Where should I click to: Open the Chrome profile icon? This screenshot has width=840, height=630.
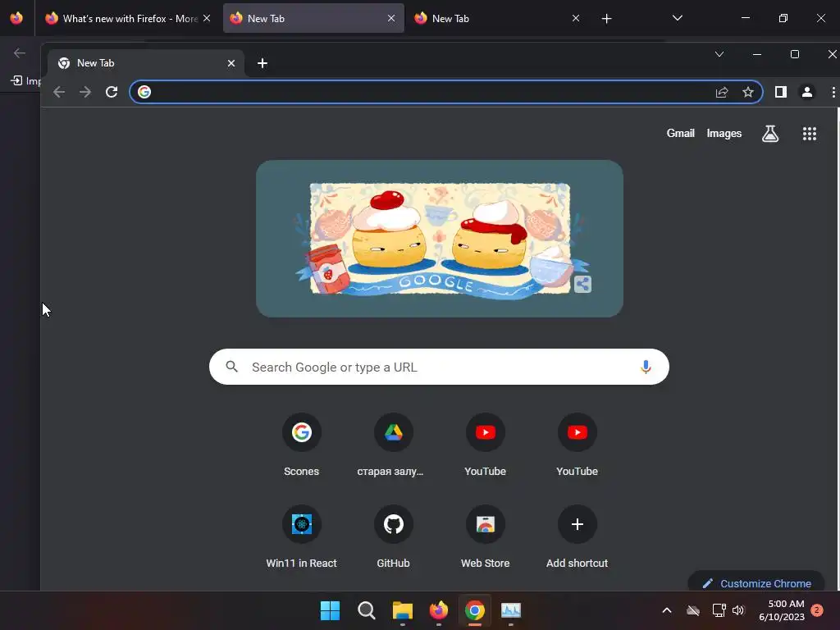click(807, 92)
